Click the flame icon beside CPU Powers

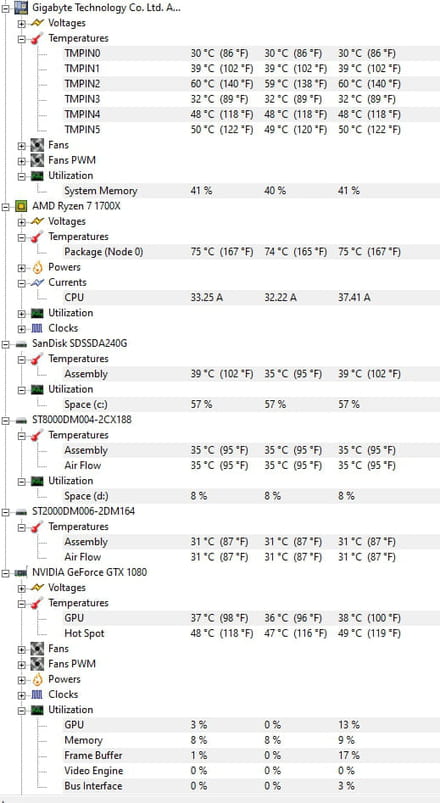click(37, 267)
